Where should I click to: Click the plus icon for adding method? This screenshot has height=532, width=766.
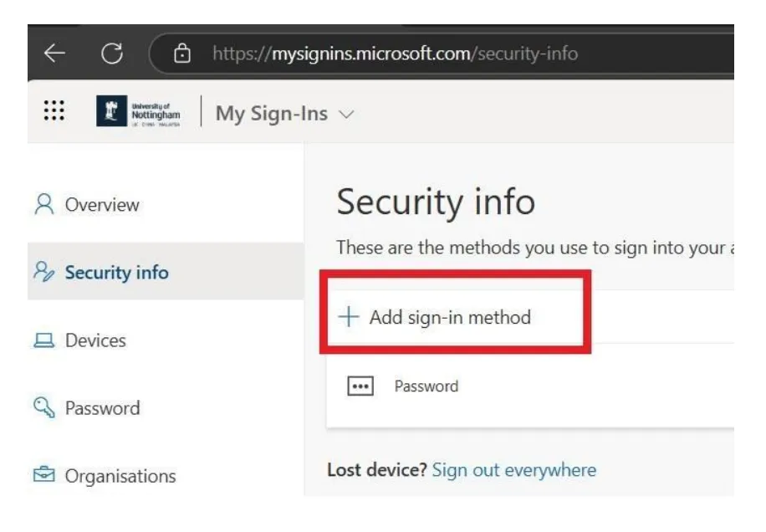[x=349, y=316]
